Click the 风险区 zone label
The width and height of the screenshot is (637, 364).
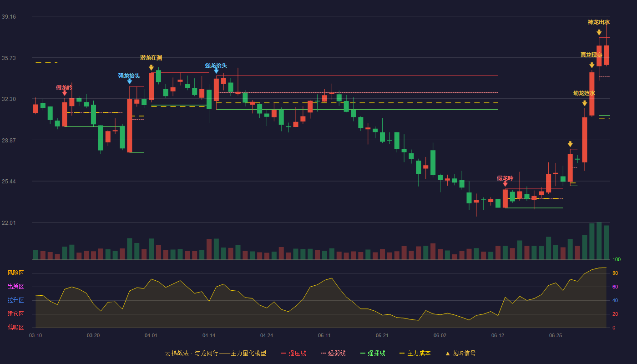tap(16, 273)
